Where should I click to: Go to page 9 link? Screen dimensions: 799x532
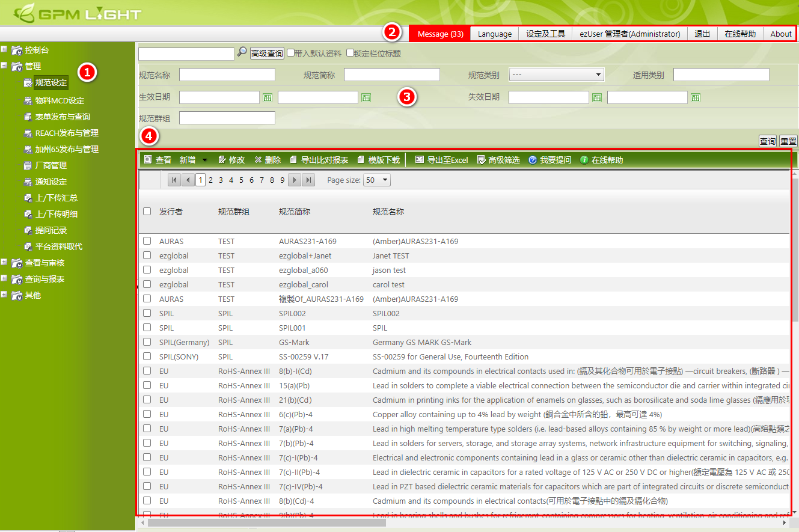283,180
